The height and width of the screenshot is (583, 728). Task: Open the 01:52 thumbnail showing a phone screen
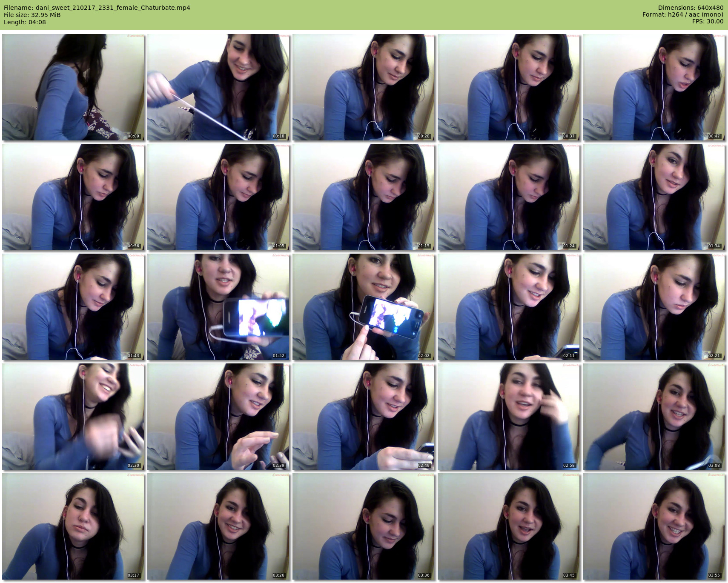(218, 307)
